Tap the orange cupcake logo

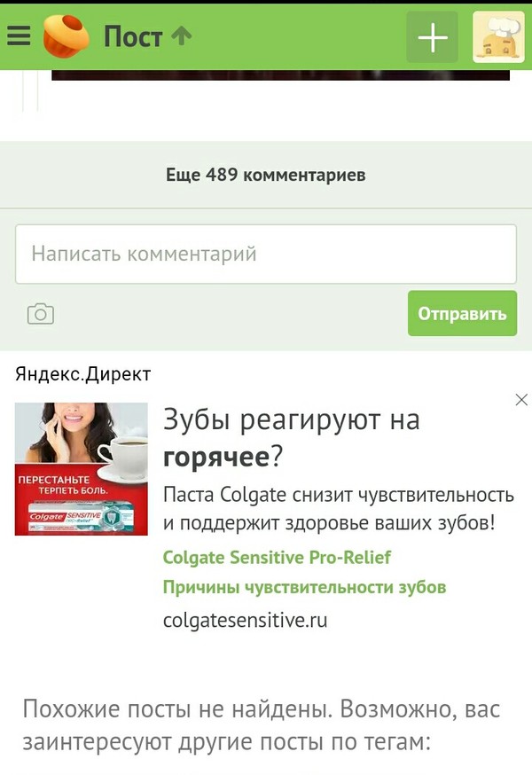(x=66, y=36)
